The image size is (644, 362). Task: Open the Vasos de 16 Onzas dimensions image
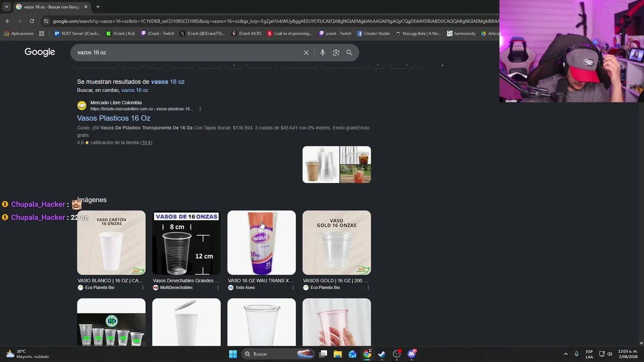(x=186, y=242)
